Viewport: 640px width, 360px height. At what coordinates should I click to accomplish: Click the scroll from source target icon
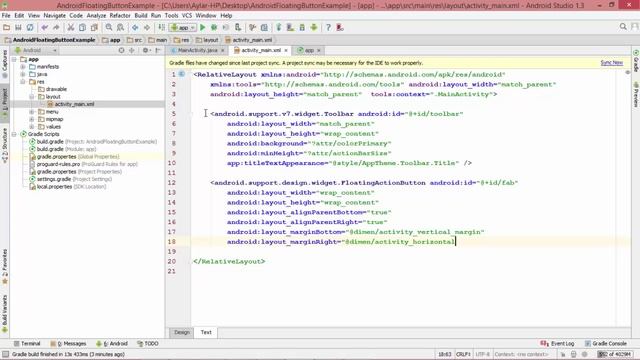(121, 50)
